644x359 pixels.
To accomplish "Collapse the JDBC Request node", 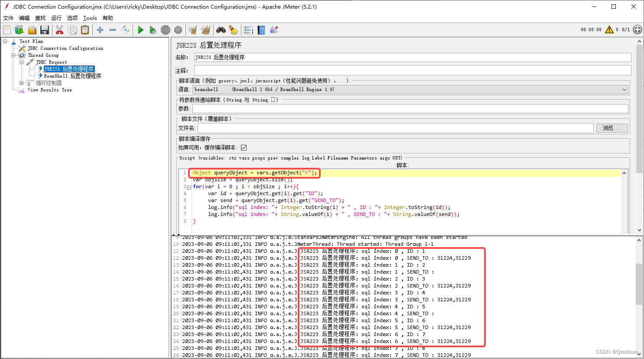I will pos(22,62).
